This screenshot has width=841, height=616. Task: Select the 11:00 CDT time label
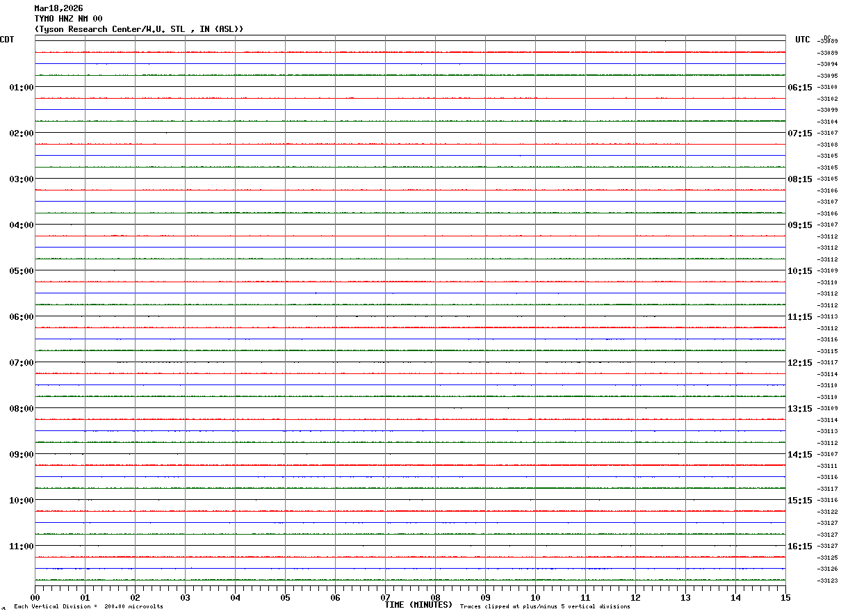pyautogui.click(x=22, y=546)
